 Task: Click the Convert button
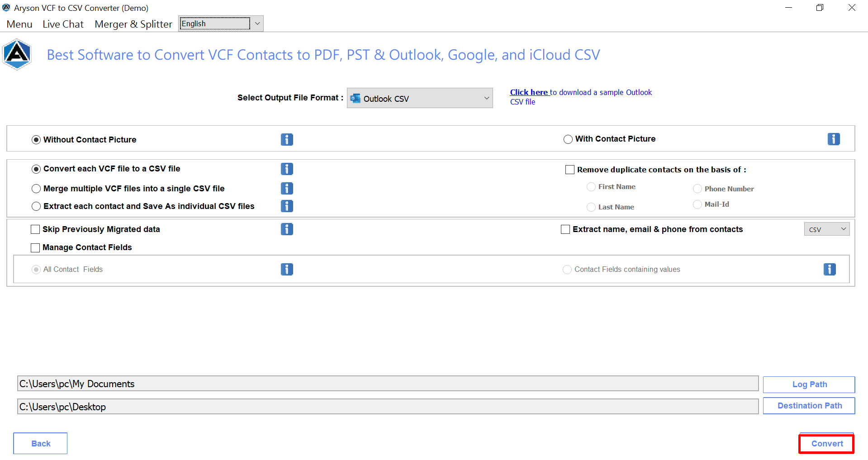pyautogui.click(x=826, y=444)
